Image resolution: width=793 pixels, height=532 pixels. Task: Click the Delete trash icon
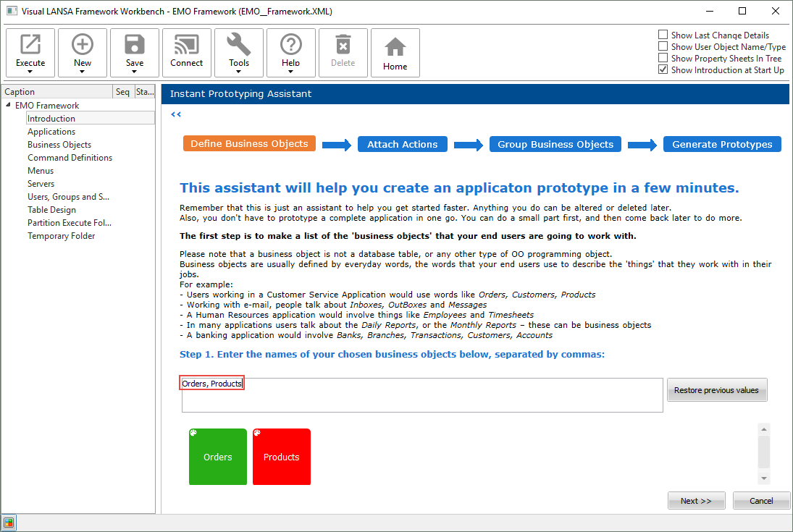(x=343, y=44)
